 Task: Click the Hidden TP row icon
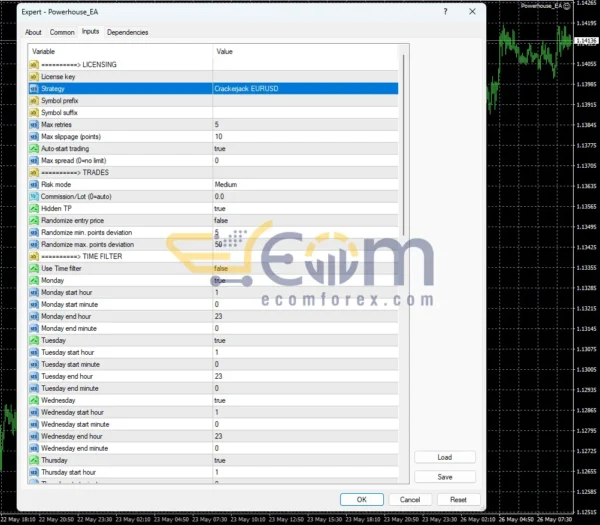pyautogui.click(x=34, y=208)
